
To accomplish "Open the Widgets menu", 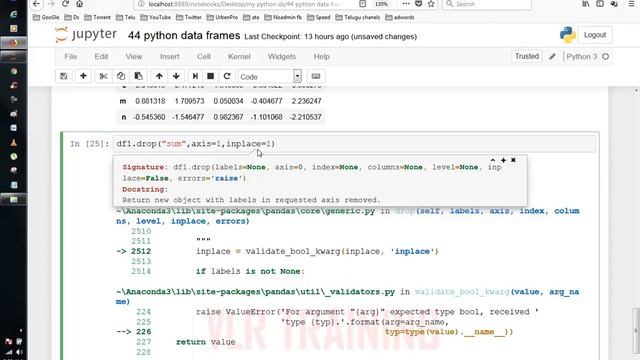I will click(x=282, y=57).
